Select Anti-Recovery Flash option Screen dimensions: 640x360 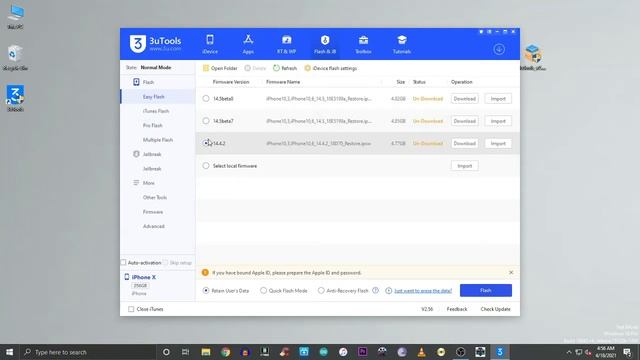coord(321,290)
